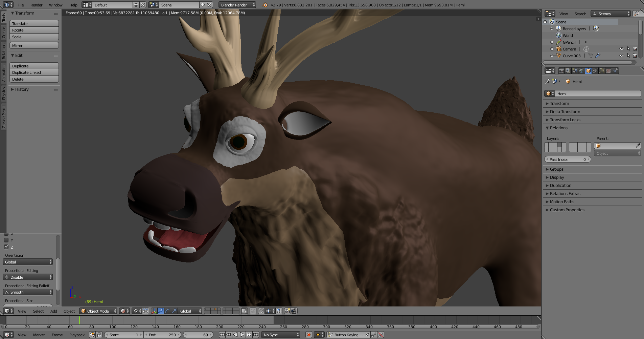Viewport: 644px width, 339px height.
Task: Click the object name field Hemi
Action: (x=598, y=93)
